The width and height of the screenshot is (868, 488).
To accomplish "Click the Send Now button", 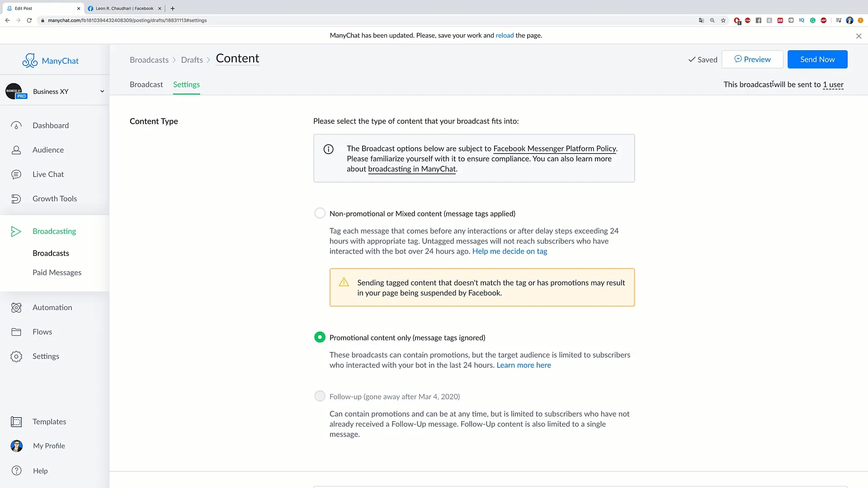I will 817,59.
